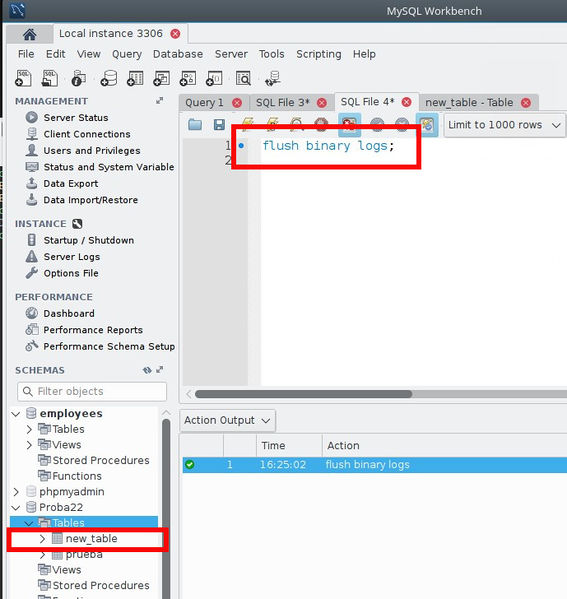Create a new function via the toolbar icon
567x599 pixels.
214,78
